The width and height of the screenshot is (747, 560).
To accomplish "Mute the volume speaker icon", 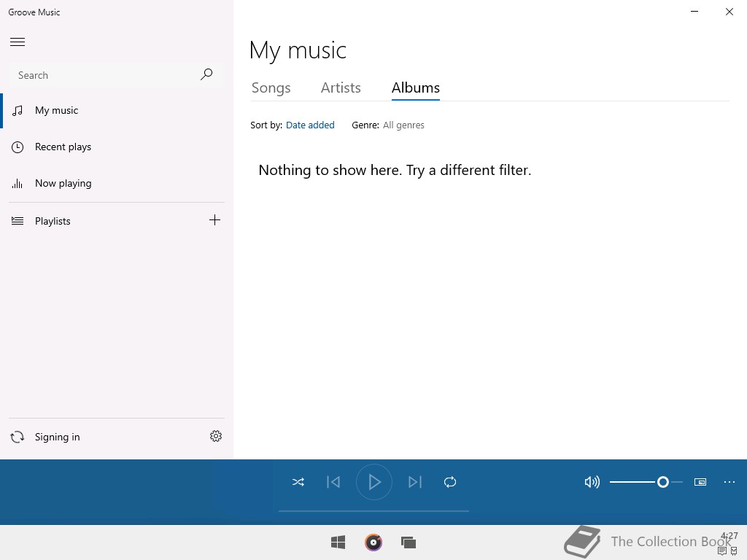I will point(592,483).
